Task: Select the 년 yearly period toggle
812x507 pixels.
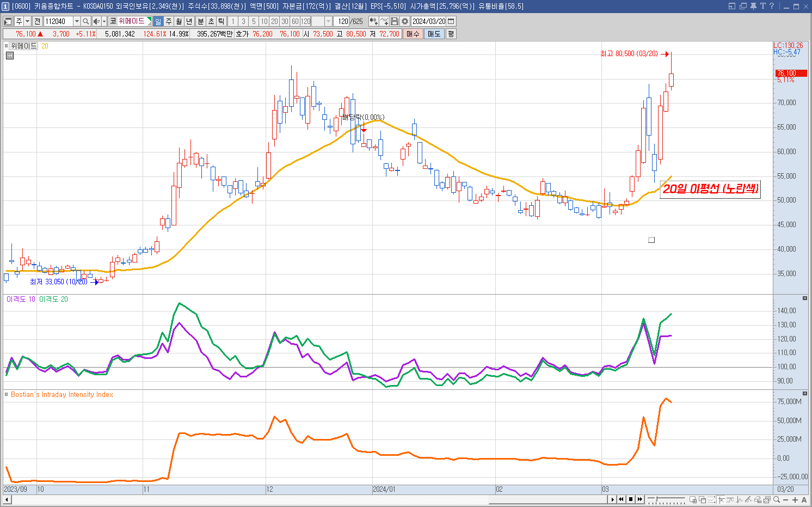Action: [x=189, y=21]
